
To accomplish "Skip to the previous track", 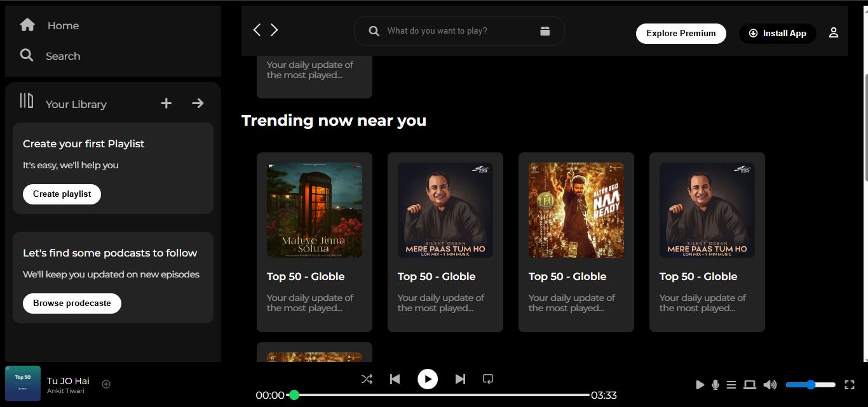I will click(395, 379).
